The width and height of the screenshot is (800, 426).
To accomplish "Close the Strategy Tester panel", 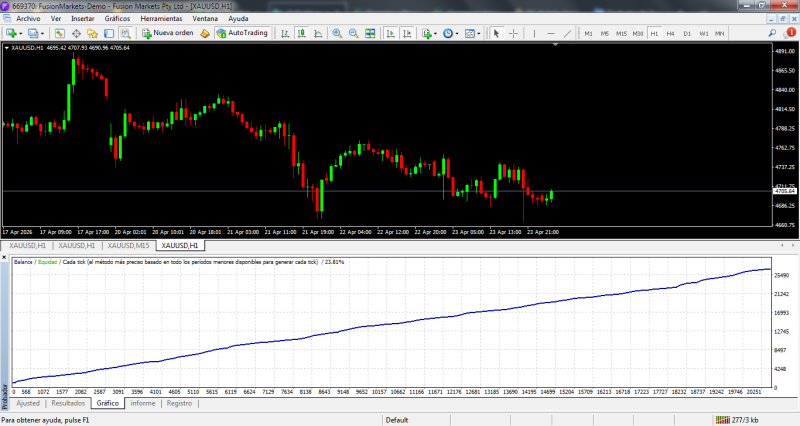I will 4,258.
